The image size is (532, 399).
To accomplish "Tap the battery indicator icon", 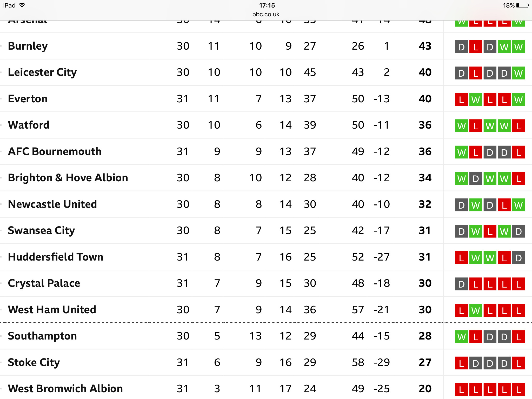I will [523, 5].
